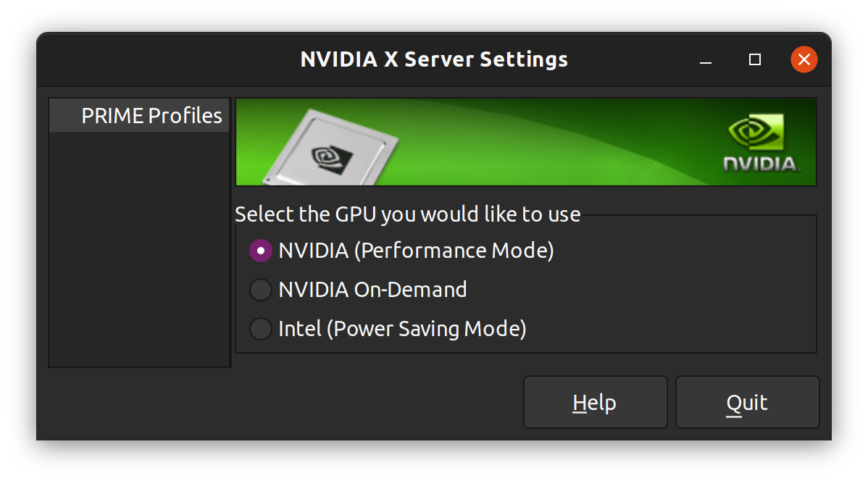868x481 pixels.
Task: Click the "NVIDIA X Server Settings" title text
Action: pos(434,59)
